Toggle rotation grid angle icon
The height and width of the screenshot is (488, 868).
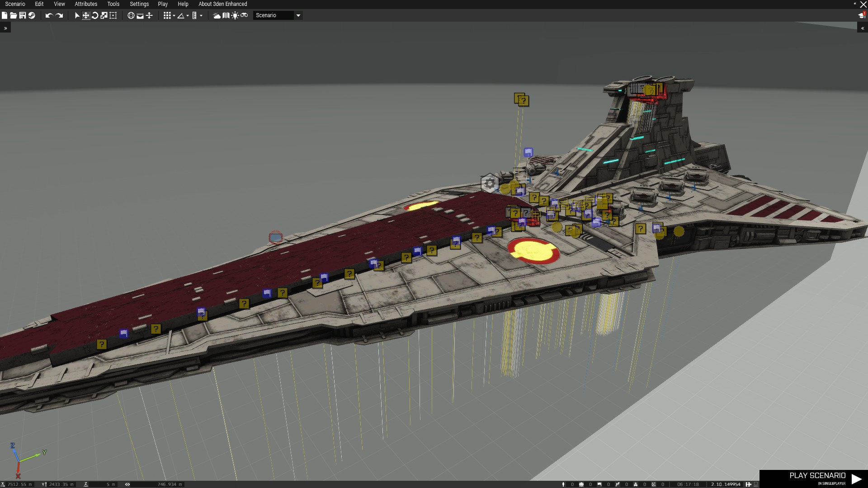pyautogui.click(x=181, y=15)
